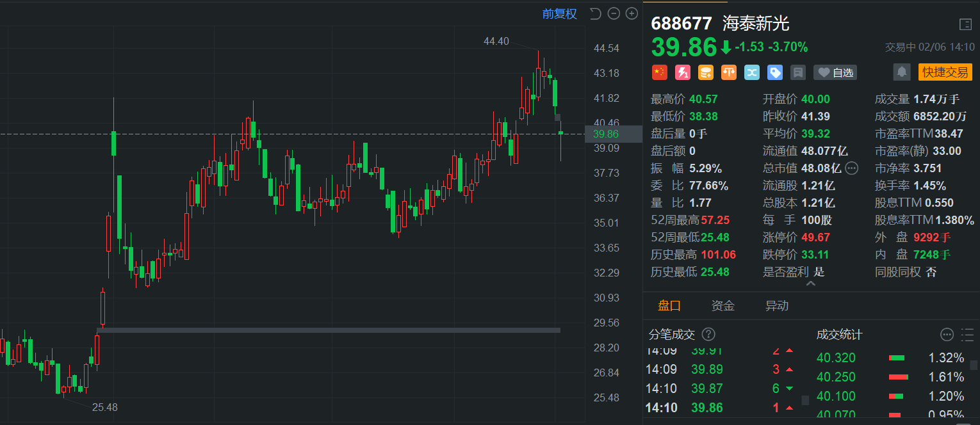Click the 分笔成交 help question mark
980x425 pixels.
[x=708, y=334]
